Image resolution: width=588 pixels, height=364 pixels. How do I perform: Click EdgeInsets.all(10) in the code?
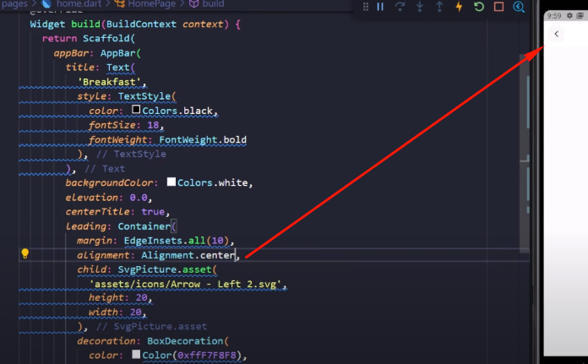(x=177, y=241)
